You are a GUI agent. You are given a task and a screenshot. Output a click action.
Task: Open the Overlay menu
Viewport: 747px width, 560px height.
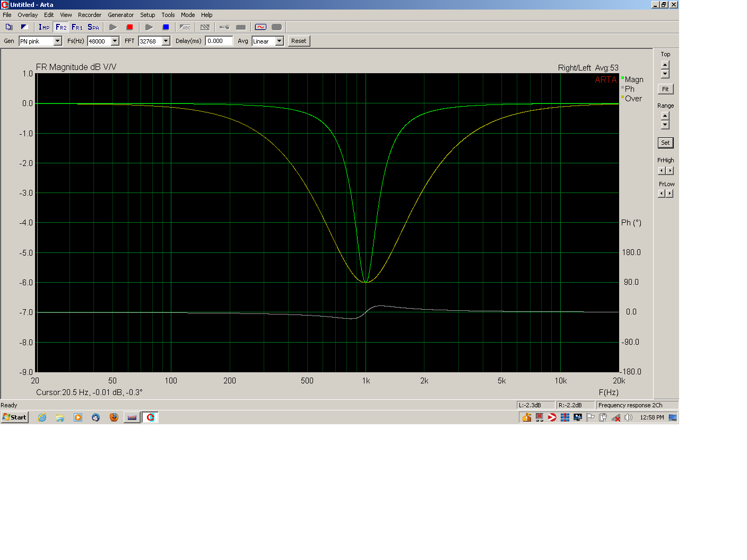point(28,15)
